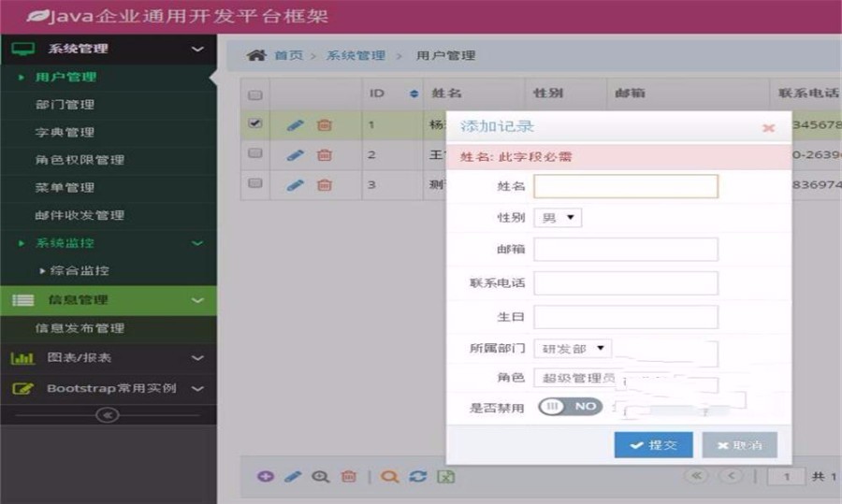
Task: Click the 性别 column header
Action: coord(548,94)
